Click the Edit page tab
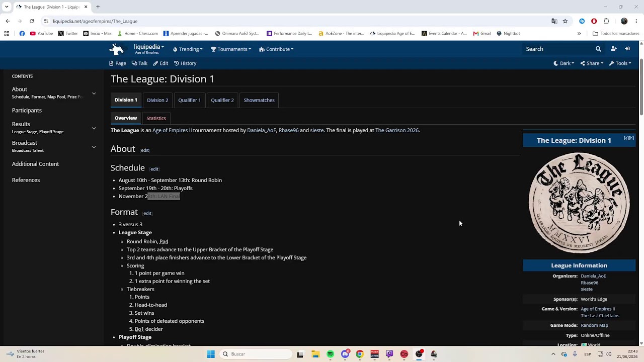Screen dimensions: 644x362 click(x=160, y=63)
